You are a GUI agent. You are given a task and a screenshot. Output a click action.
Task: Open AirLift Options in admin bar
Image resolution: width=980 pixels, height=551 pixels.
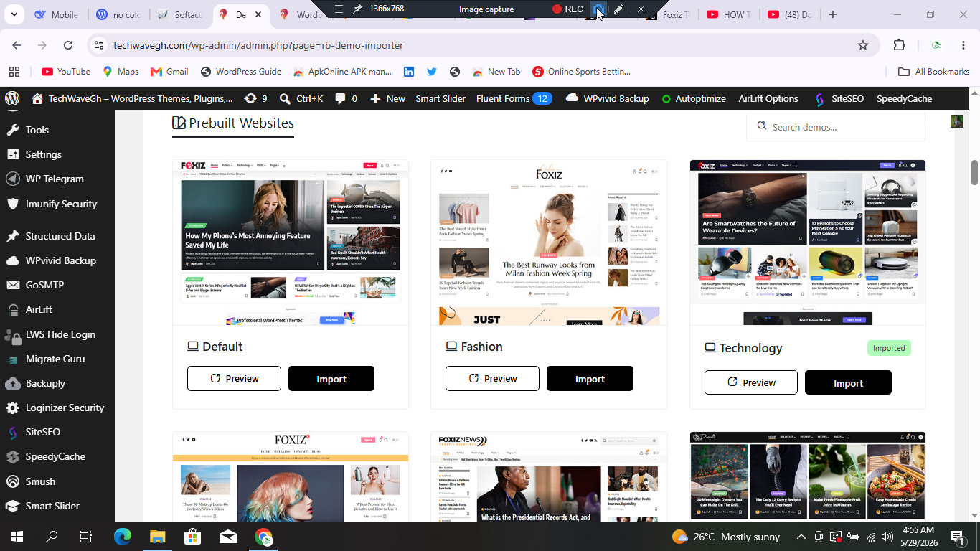click(x=768, y=98)
